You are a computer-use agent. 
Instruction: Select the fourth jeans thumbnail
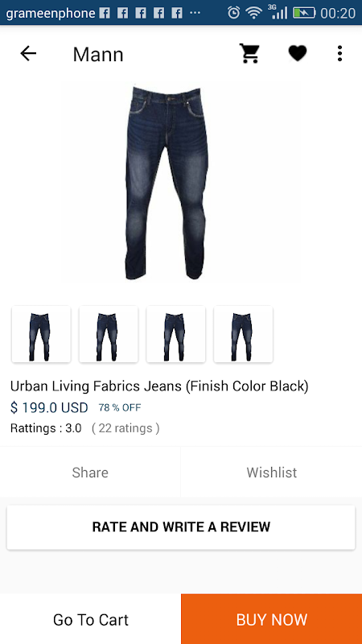coord(243,334)
